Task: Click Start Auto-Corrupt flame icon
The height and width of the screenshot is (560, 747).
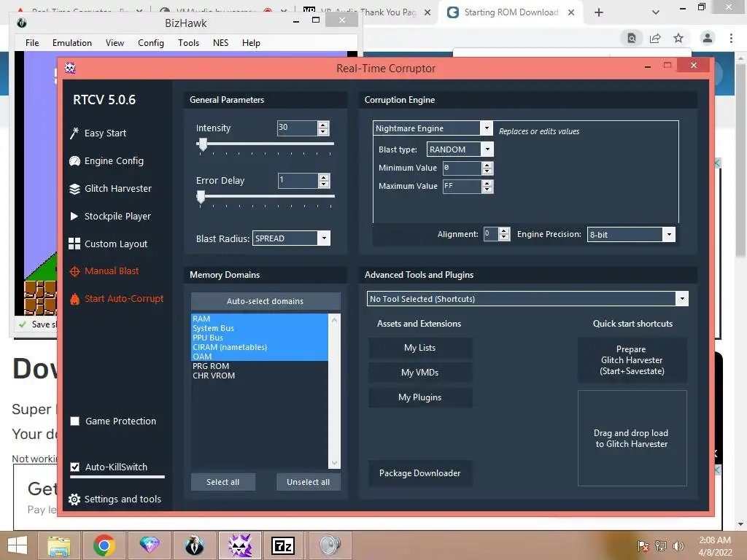Action: [74, 299]
